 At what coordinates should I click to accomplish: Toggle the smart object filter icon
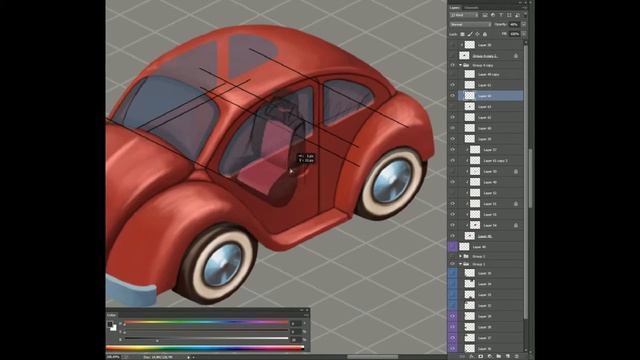point(517,15)
